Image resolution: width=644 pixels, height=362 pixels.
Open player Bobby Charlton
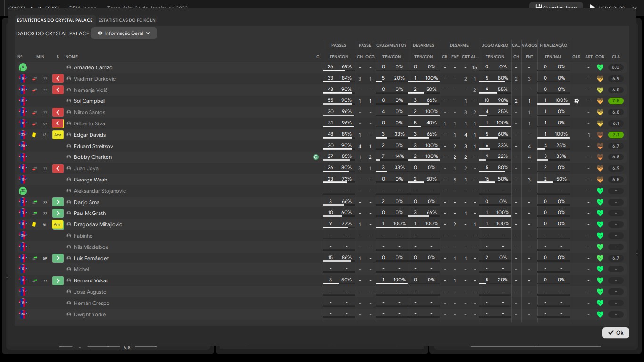pos(93,157)
